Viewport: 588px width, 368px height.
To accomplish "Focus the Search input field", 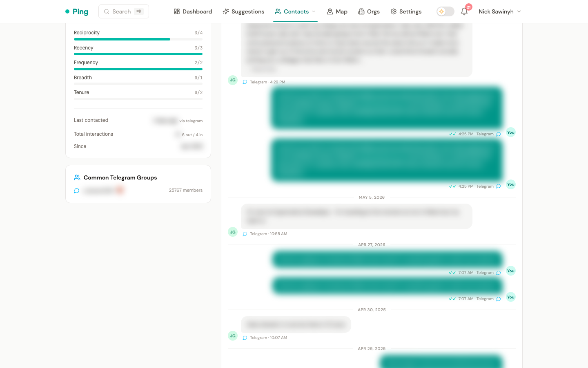I will 124,11.
